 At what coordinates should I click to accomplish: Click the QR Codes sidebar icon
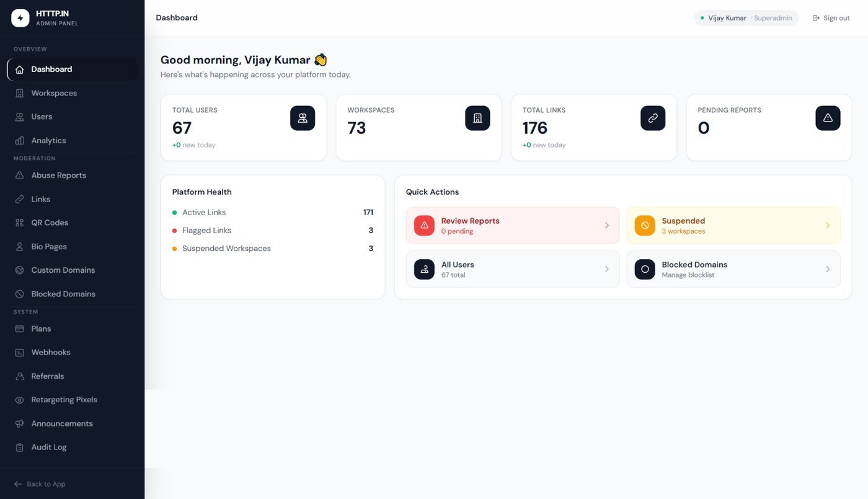tap(20, 223)
